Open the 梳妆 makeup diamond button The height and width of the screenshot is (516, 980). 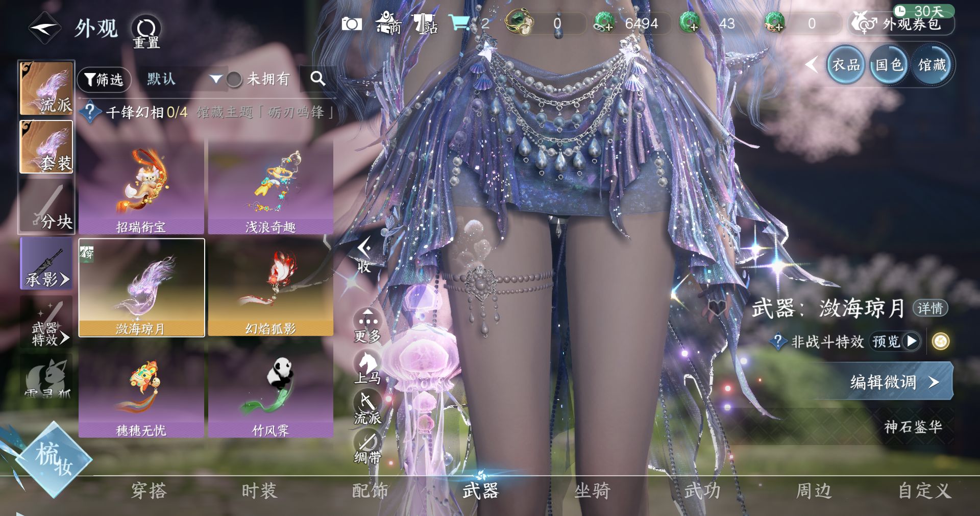coord(54,460)
